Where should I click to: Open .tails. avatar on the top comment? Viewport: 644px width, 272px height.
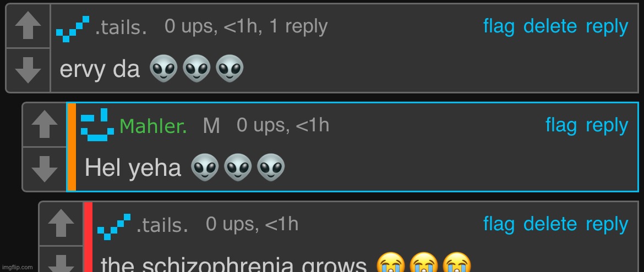coord(73,29)
